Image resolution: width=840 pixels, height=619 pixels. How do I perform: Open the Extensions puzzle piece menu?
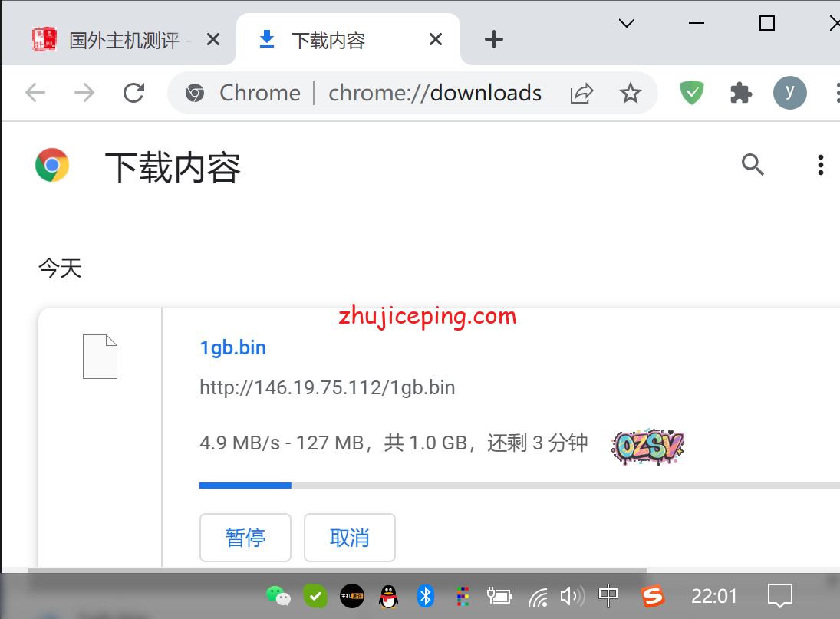point(740,94)
